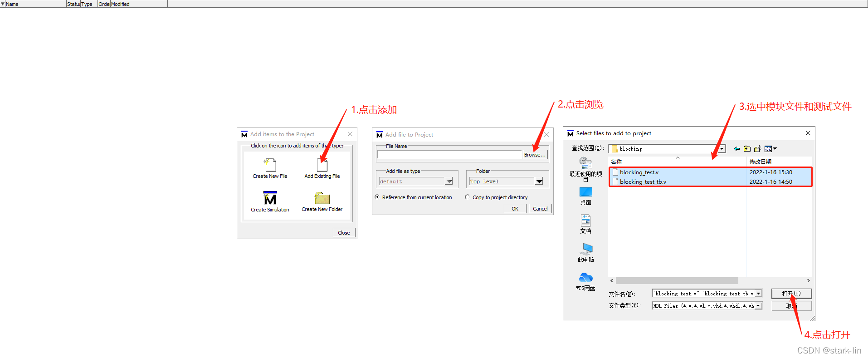
Task: Open This PC (此电脑) in sidebar
Action: 585,253
